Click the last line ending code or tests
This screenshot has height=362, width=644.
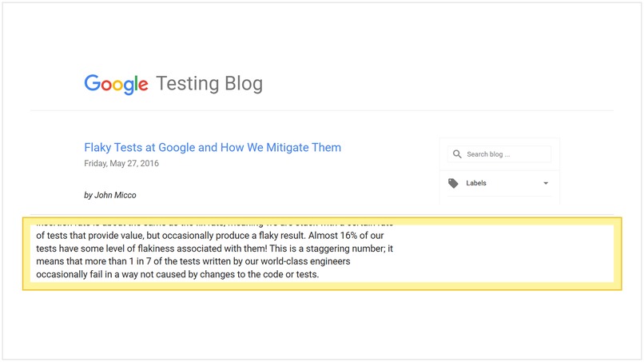coord(177,274)
